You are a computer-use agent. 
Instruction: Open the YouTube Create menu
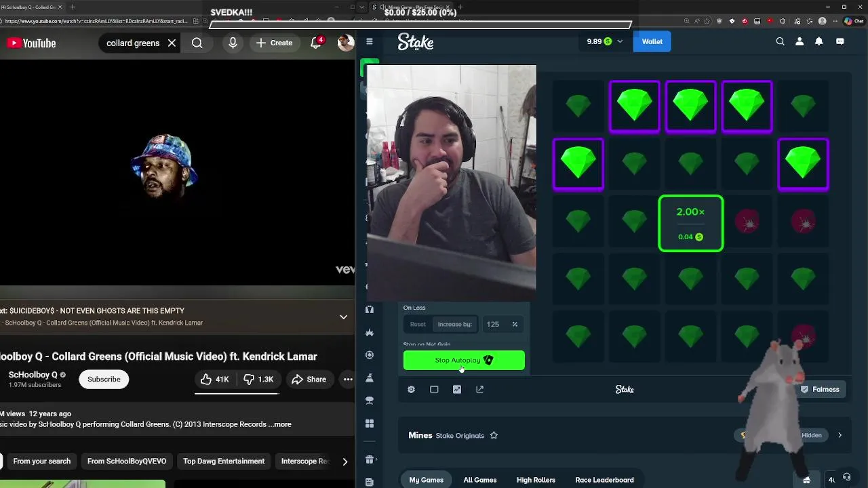(274, 43)
